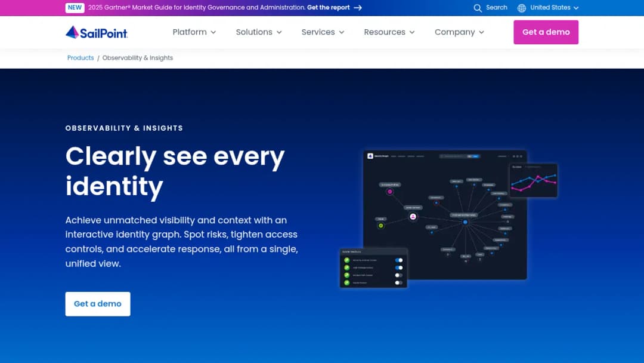
Task: Open the Search tool in the top bar
Action: click(490, 8)
